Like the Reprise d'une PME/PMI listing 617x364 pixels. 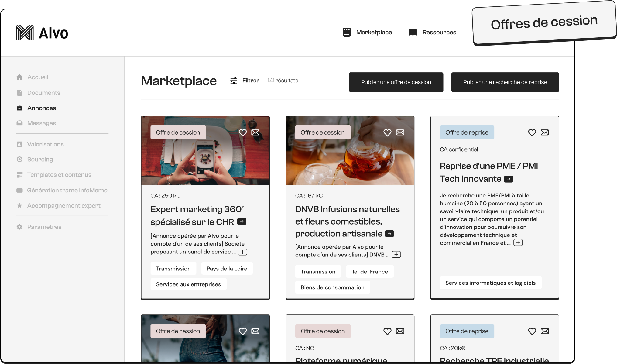pos(532,132)
